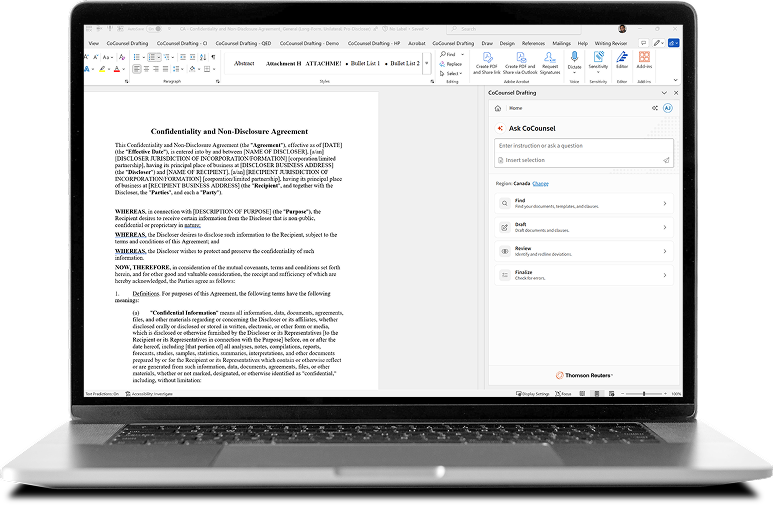Open the AJ profile avatar in CoCounsel pane
The image size is (773, 505).
point(668,108)
